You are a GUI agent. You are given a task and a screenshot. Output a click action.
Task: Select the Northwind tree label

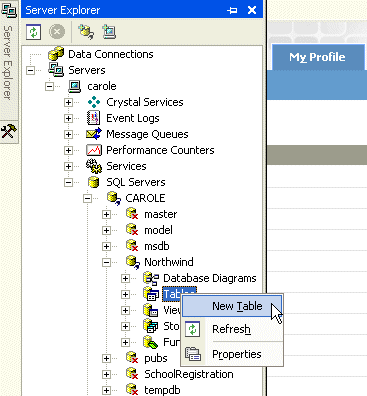coord(169,262)
